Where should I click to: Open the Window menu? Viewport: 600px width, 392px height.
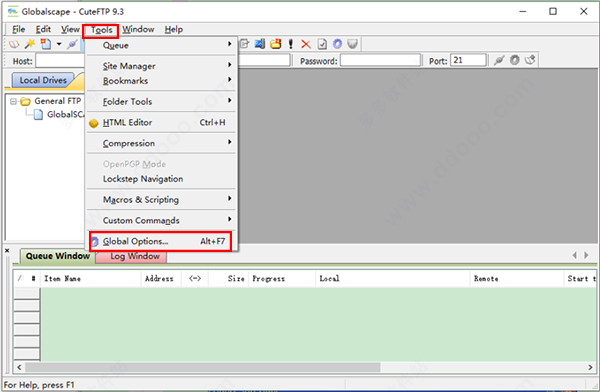click(138, 29)
